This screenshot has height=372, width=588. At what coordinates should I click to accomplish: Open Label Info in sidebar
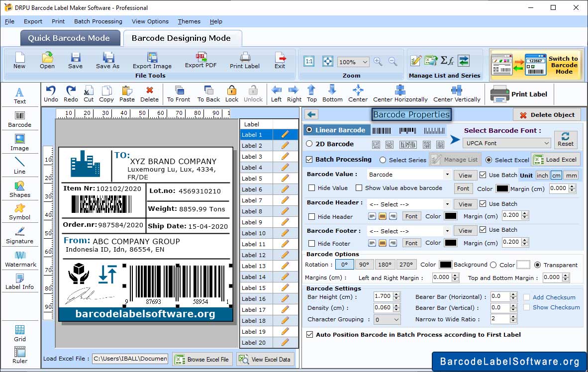click(19, 281)
